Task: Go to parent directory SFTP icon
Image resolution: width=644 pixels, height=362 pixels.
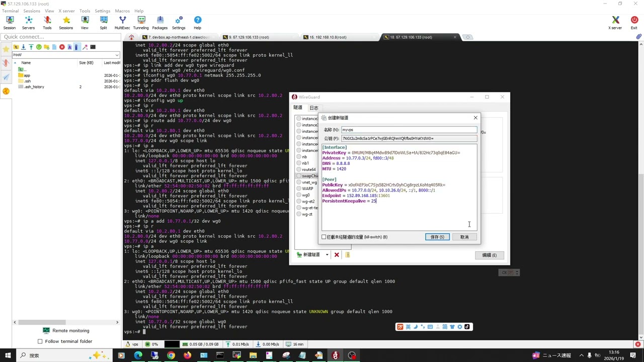Action: pyautogui.click(x=16, y=47)
